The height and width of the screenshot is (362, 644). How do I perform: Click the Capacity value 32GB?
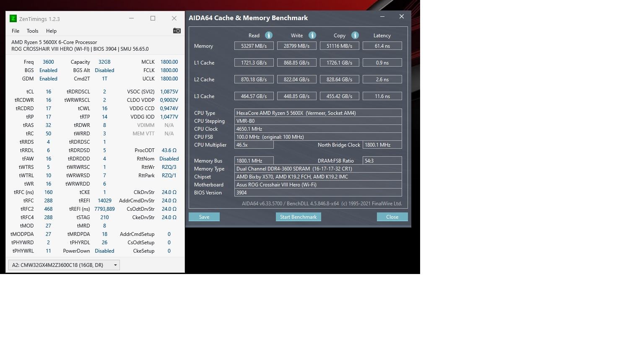click(x=104, y=62)
